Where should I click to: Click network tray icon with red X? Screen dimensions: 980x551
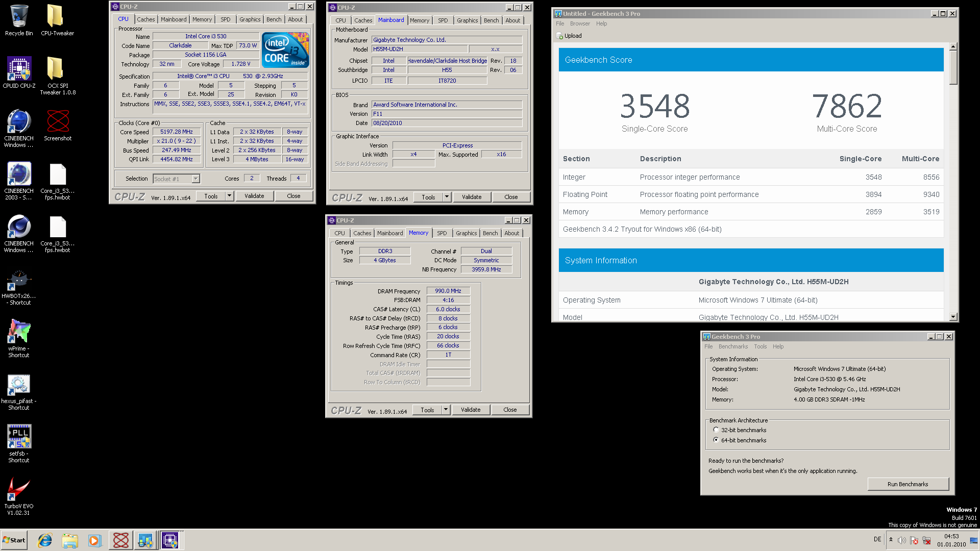coord(926,540)
